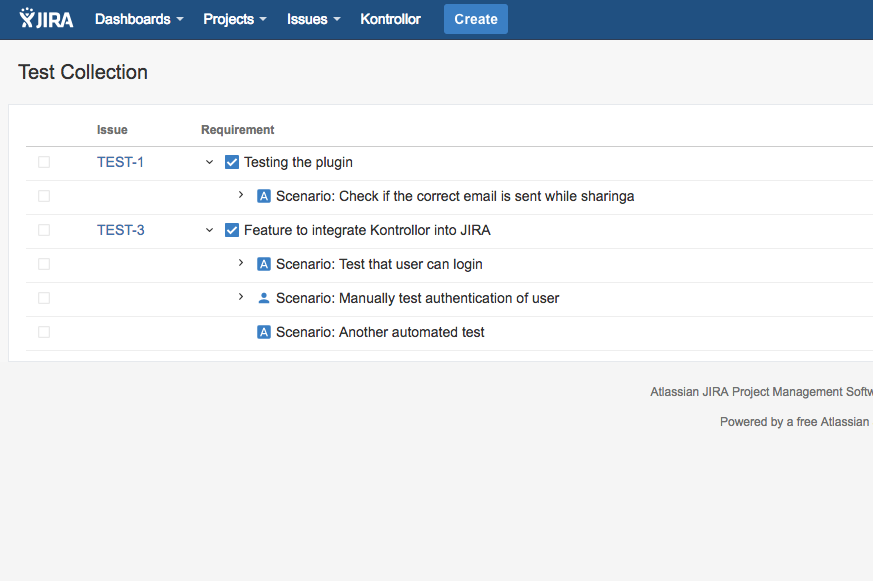This screenshot has width=873, height=581.
Task: Expand the Check correct email scenario
Action: click(241, 195)
